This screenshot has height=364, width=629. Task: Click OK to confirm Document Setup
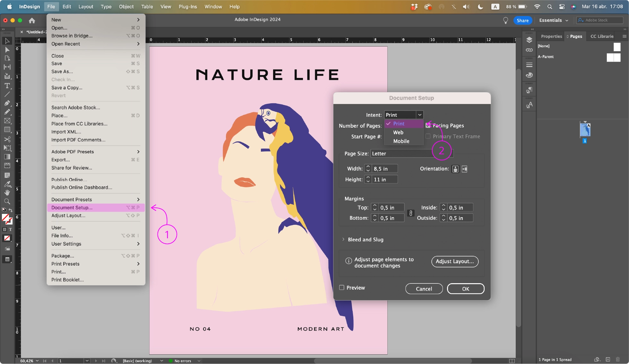coord(465,289)
